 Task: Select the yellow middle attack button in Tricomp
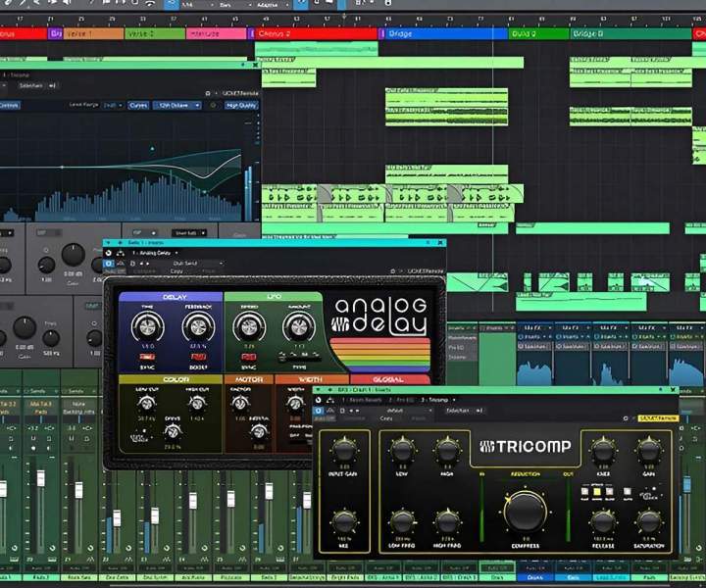coord(597,492)
